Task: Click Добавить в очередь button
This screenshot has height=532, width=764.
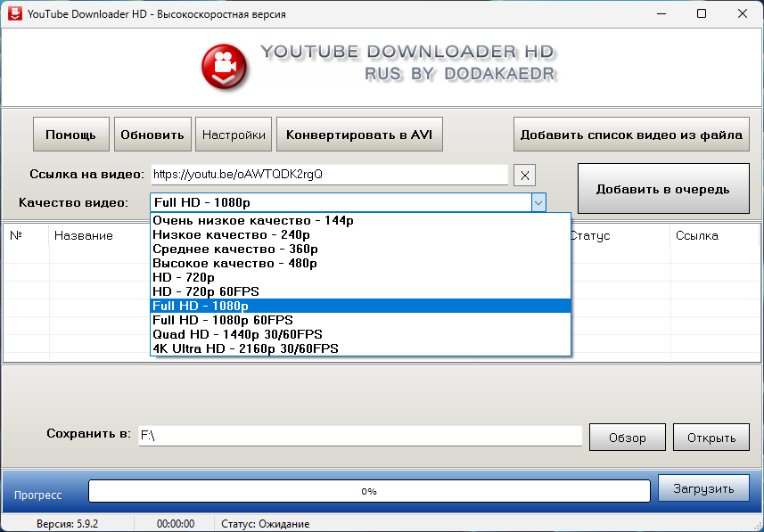Action: [663, 189]
